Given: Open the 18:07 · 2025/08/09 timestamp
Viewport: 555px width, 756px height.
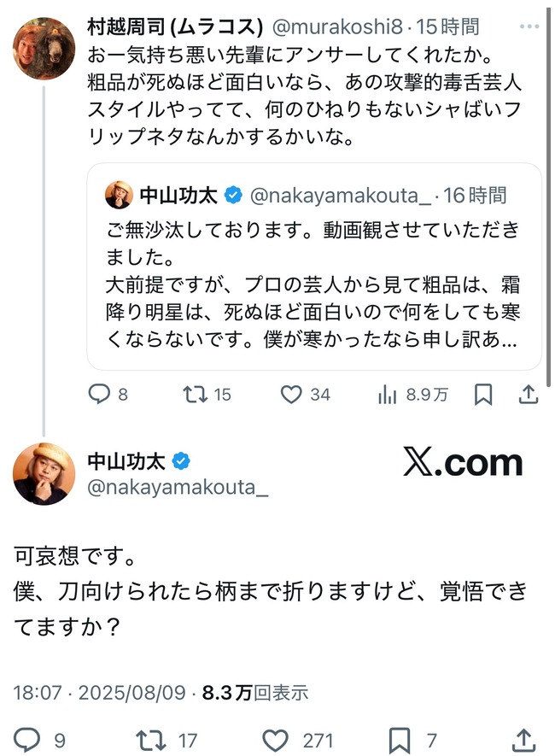Looking at the screenshot, I should point(99,692).
